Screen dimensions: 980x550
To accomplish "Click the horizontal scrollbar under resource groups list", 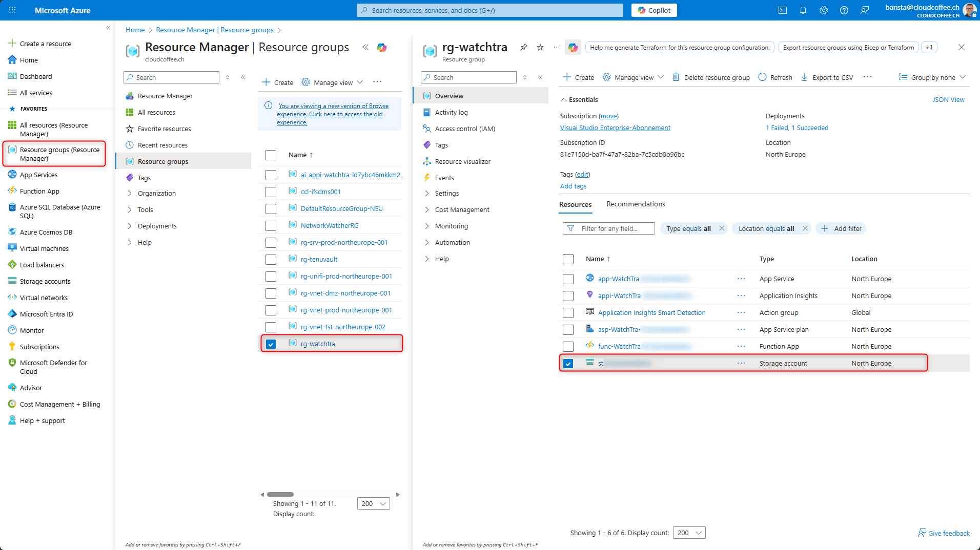I will click(280, 494).
